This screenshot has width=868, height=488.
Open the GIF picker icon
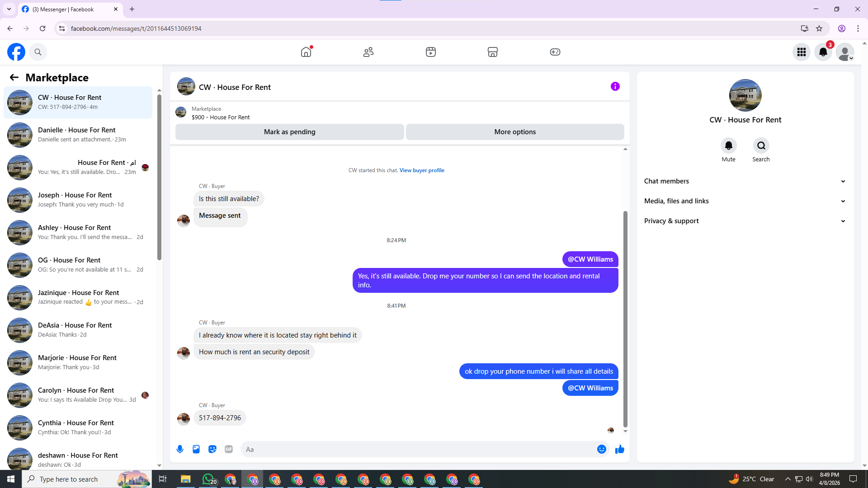[x=229, y=449]
